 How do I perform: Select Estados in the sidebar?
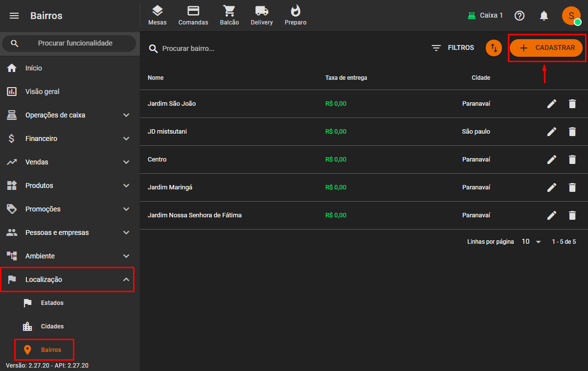point(52,303)
